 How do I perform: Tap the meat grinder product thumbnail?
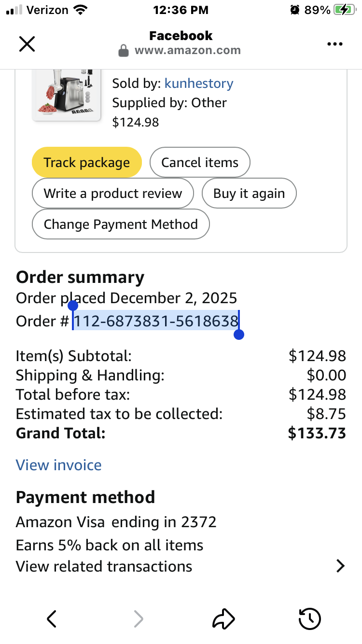coord(66,94)
